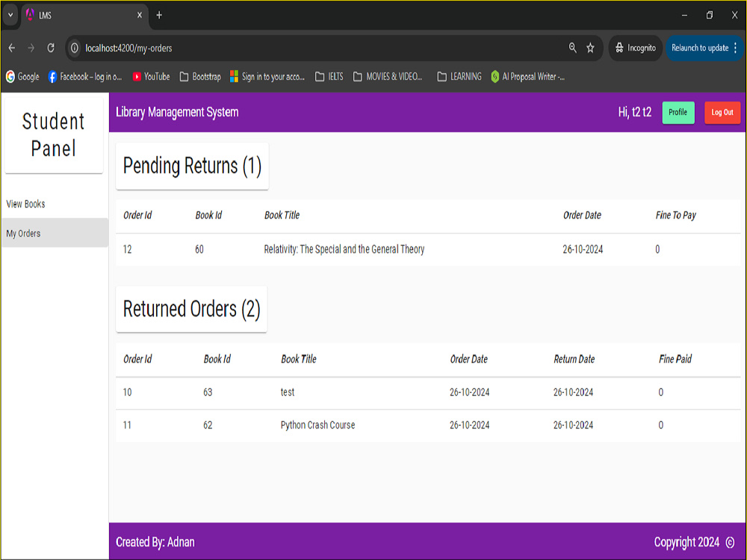Screen dimensions: 747x560
Task: Select the LMS browser tab
Action: (x=84, y=15)
